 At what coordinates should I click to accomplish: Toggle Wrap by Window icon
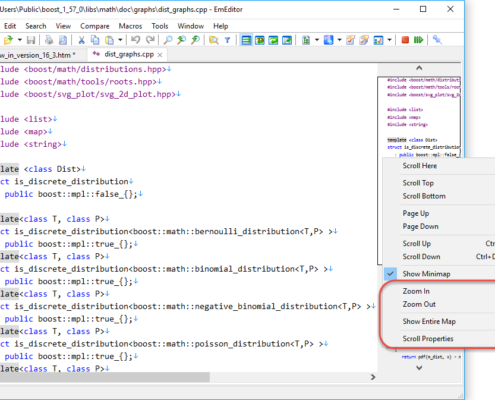coord(273,40)
